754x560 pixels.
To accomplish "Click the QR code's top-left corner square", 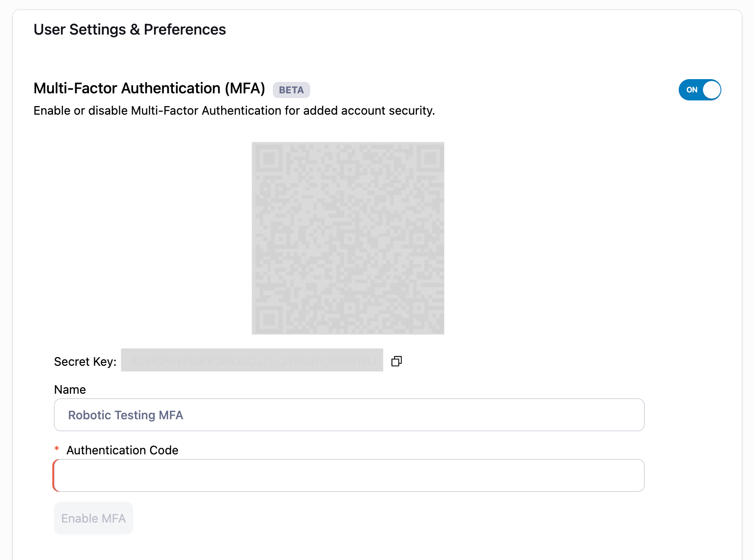I will pos(269,159).
